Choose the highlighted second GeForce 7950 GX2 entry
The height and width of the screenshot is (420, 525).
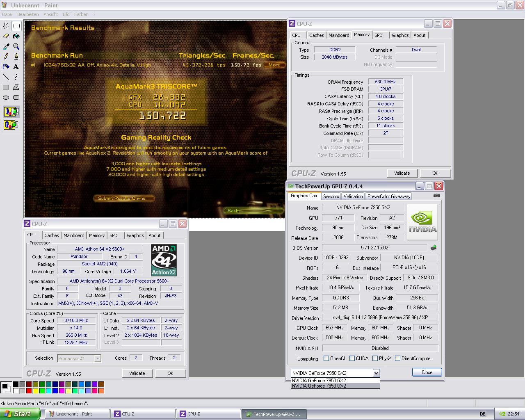[x=335, y=386]
